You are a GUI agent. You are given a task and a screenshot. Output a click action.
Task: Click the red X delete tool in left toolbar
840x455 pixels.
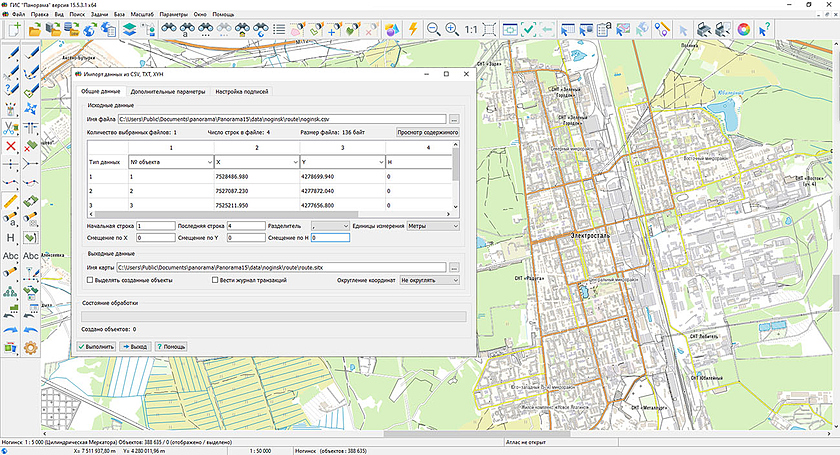click(11, 147)
